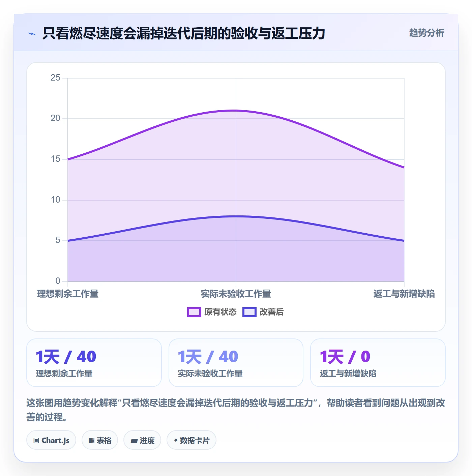Viewport: 472px width, 476px height.
Task: Click the 趋势分析 label in header
Action: (x=426, y=33)
